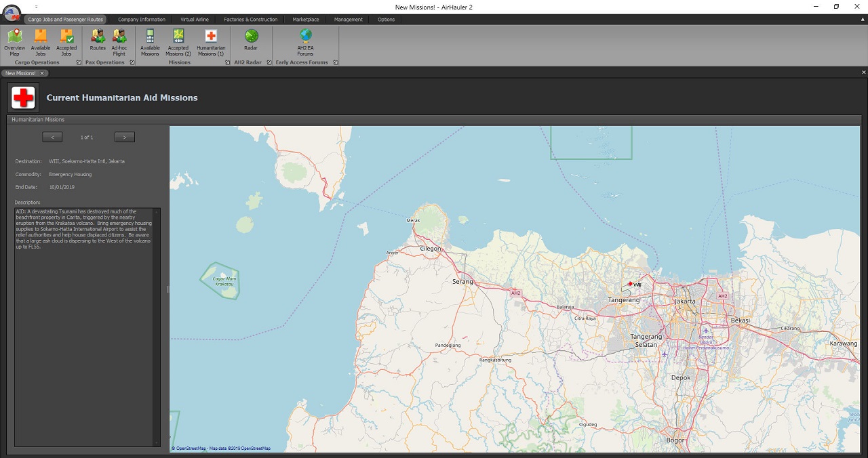This screenshot has width=868, height=458.
Task: Open Humanitarian Missions (1)
Action: coord(210,44)
